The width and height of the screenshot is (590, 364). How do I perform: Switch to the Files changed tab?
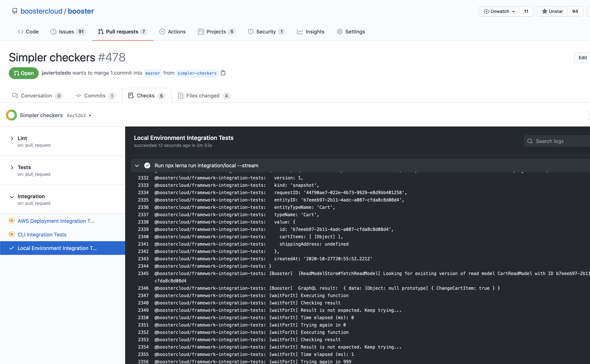click(x=203, y=96)
